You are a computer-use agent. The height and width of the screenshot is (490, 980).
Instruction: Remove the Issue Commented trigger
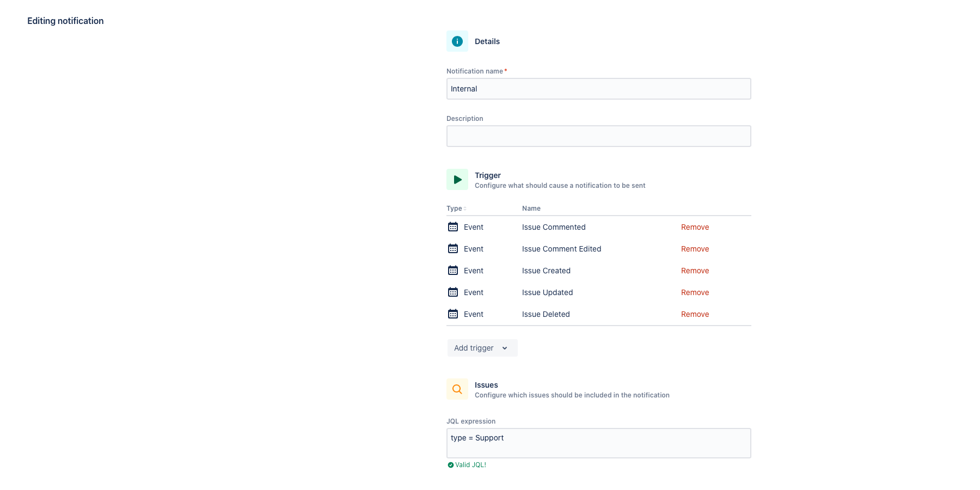tap(695, 227)
